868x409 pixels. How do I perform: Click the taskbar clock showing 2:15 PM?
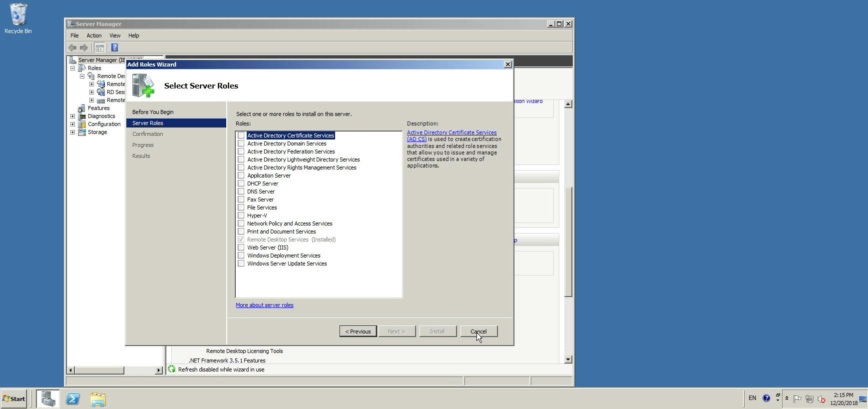(x=844, y=399)
